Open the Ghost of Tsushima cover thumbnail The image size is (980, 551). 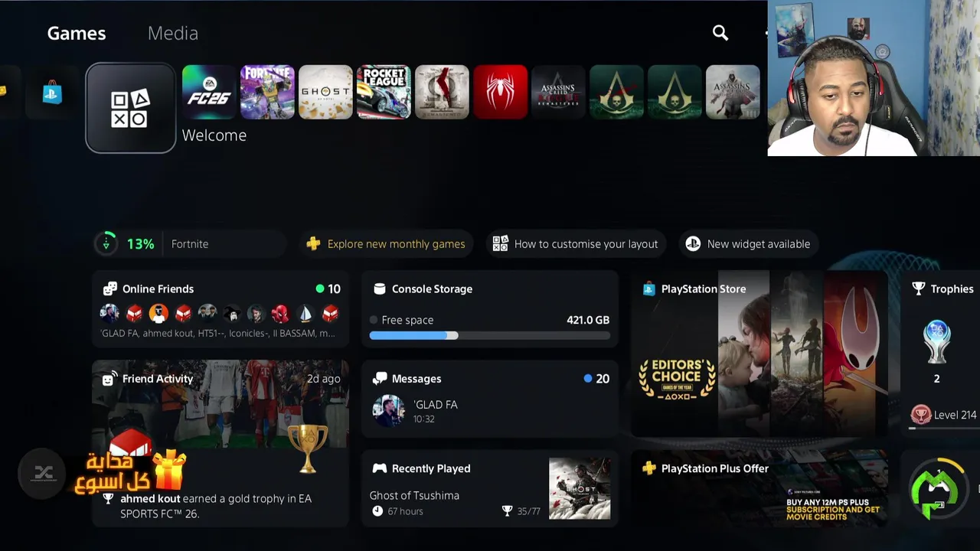pos(580,489)
